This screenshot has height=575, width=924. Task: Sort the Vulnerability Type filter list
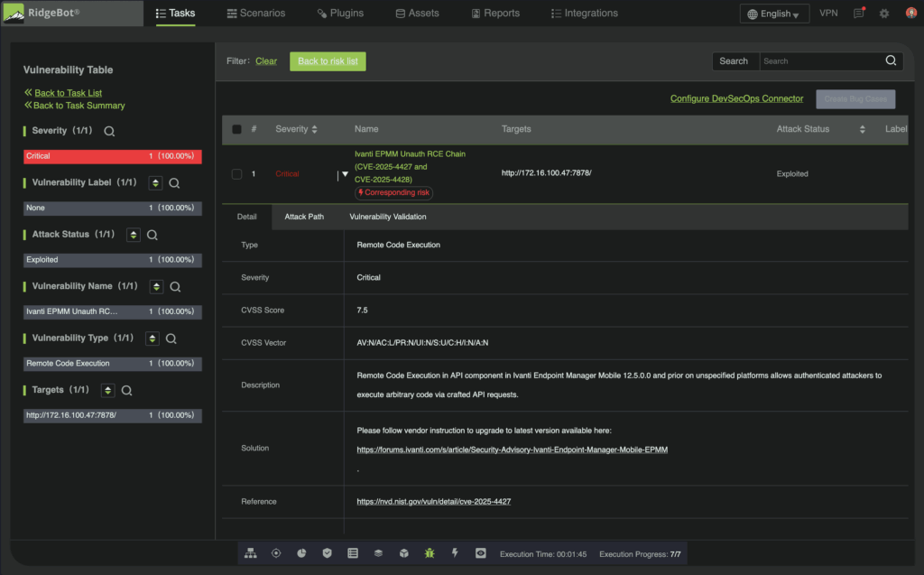[x=152, y=339]
